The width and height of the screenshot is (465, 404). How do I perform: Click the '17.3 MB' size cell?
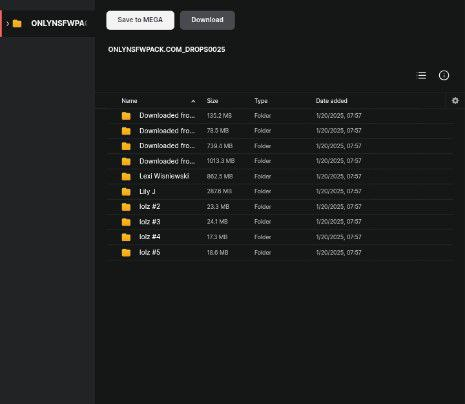pos(217,237)
